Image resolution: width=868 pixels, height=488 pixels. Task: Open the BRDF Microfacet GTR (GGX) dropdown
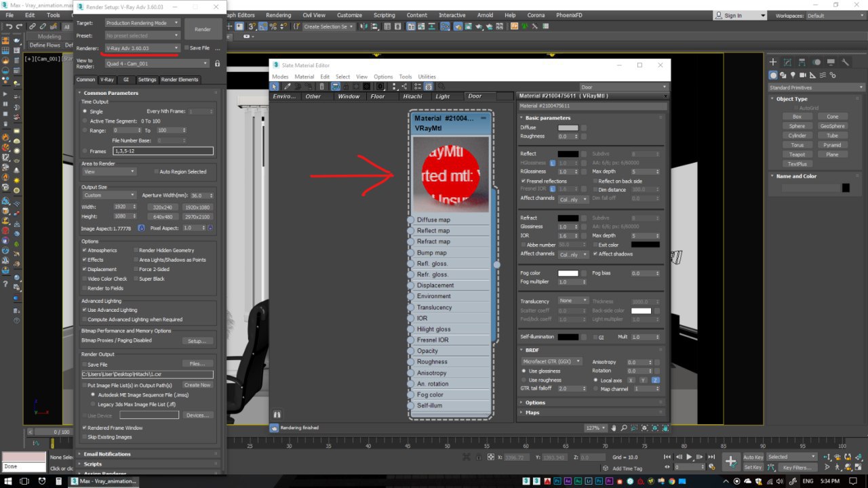pyautogui.click(x=551, y=361)
